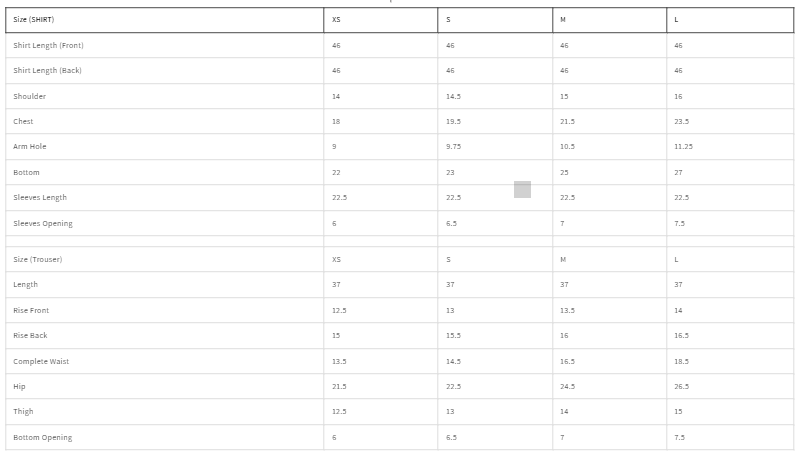This screenshot has width=799, height=454.
Task: Click the Sleeves Length row label
Action: pyautogui.click(x=40, y=197)
